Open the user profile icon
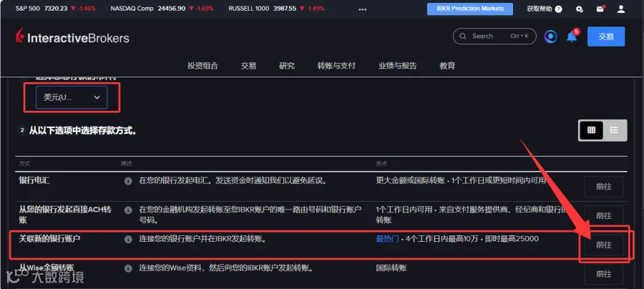Image resolution: width=644 pixels, height=289 pixels. [620, 9]
